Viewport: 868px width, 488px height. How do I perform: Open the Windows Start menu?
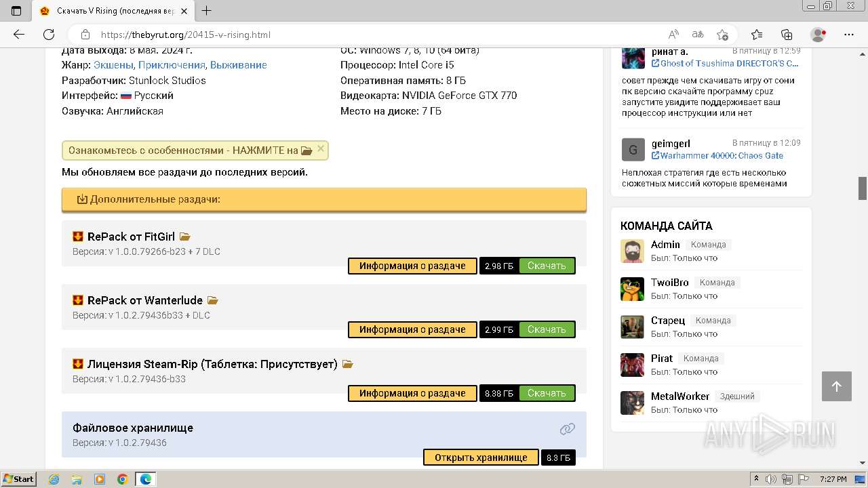(18, 479)
